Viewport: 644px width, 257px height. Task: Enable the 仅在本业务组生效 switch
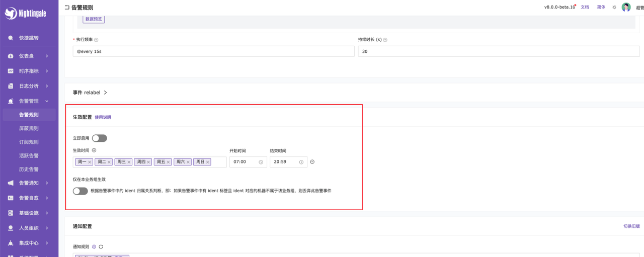pos(80,191)
